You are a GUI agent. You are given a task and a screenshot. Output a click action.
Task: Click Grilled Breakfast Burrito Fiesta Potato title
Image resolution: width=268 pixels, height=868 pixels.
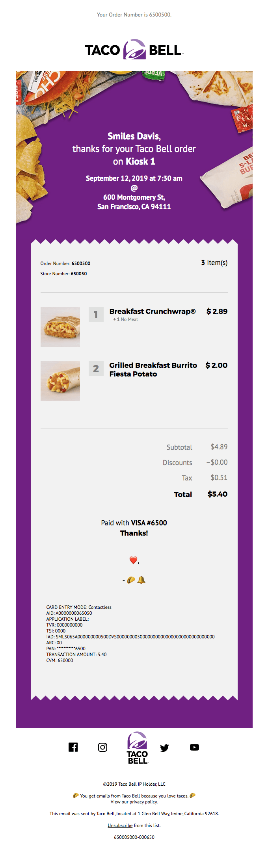[x=153, y=369]
